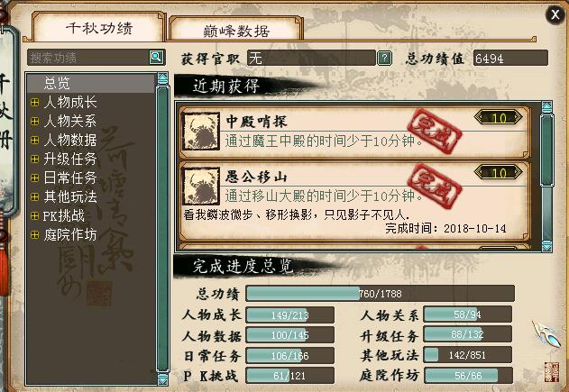Expand the 庭院作坊 category
The width and height of the screenshot is (569, 392).
(35, 235)
